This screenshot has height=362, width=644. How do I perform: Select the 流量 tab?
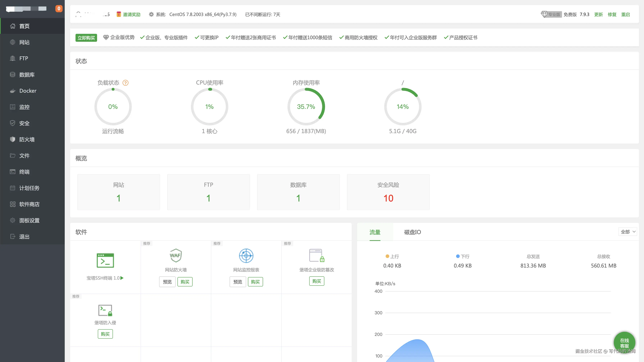[x=375, y=232]
